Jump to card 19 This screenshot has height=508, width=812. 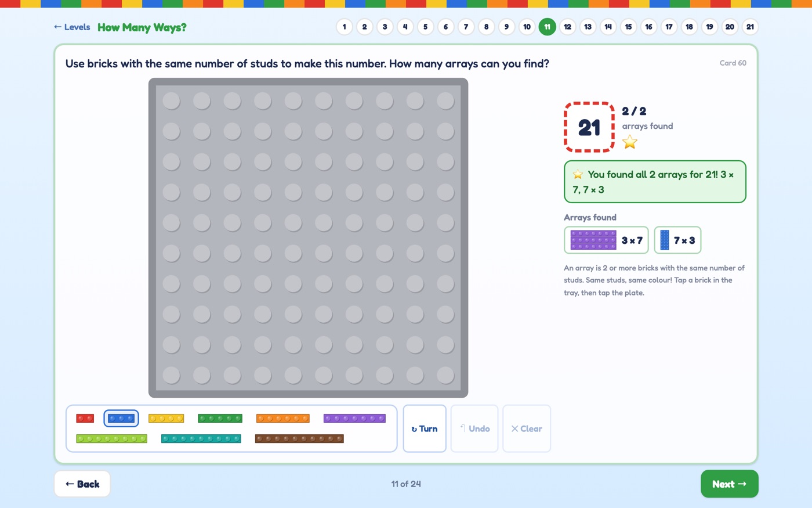710,27
